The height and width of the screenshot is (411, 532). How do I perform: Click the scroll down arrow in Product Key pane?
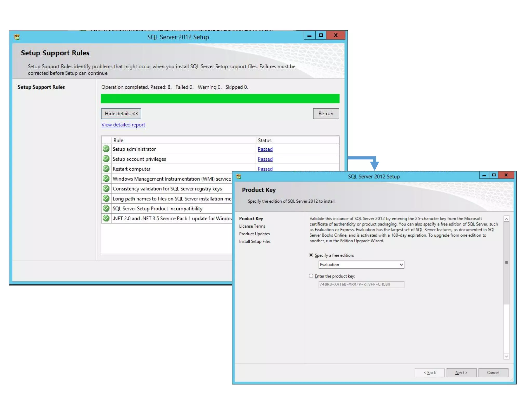506,356
